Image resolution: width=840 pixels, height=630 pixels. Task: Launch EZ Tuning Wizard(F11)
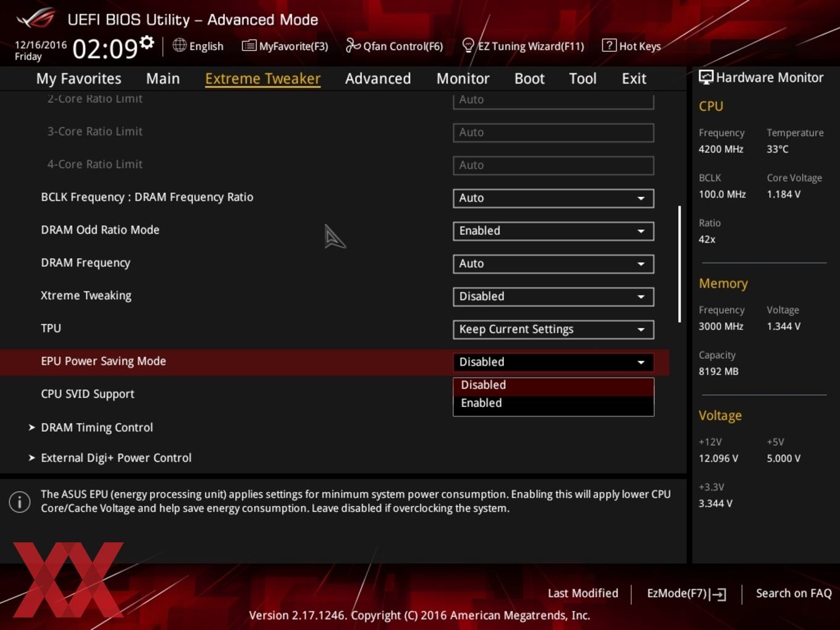tap(523, 46)
